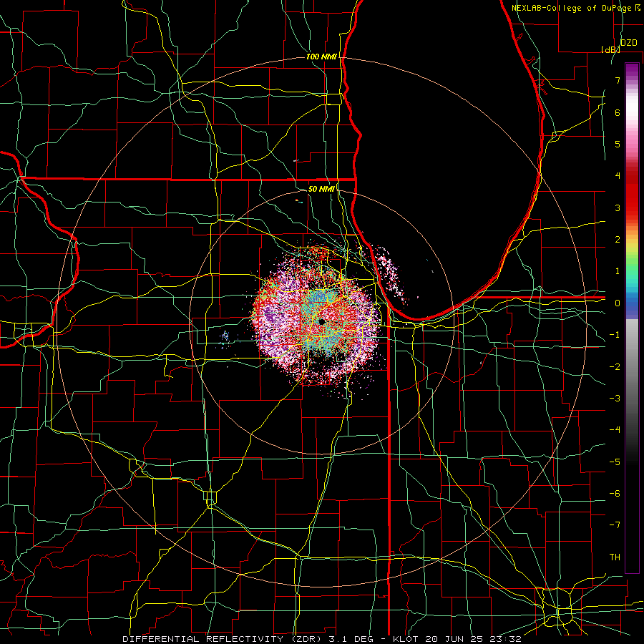644x644 pixels.
Task: Click the Differential Reflectivity caption at bottom
Action: click(x=321, y=639)
